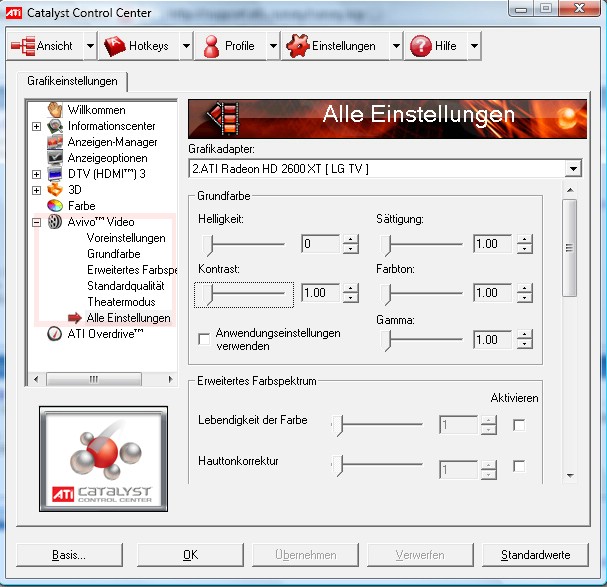Click the Übernehmen button

pos(305,555)
